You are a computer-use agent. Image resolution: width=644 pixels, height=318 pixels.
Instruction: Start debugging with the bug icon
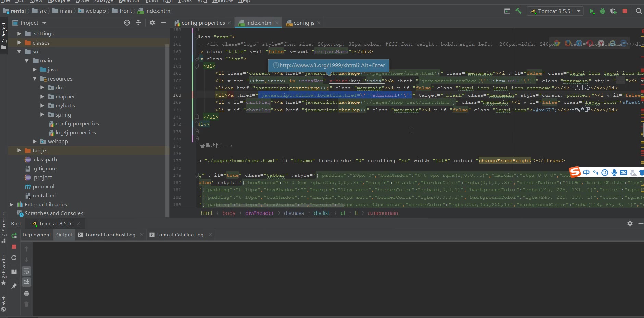(603, 11)
